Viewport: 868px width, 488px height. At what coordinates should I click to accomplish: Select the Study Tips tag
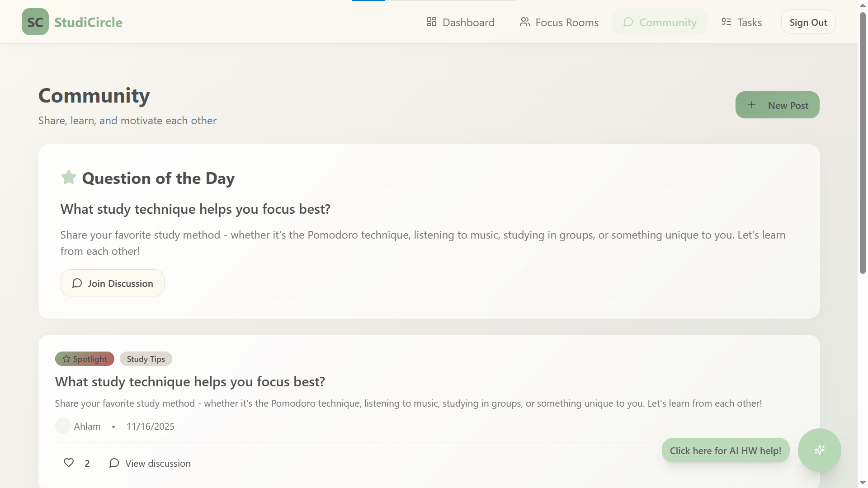click(x=146, y=359)
